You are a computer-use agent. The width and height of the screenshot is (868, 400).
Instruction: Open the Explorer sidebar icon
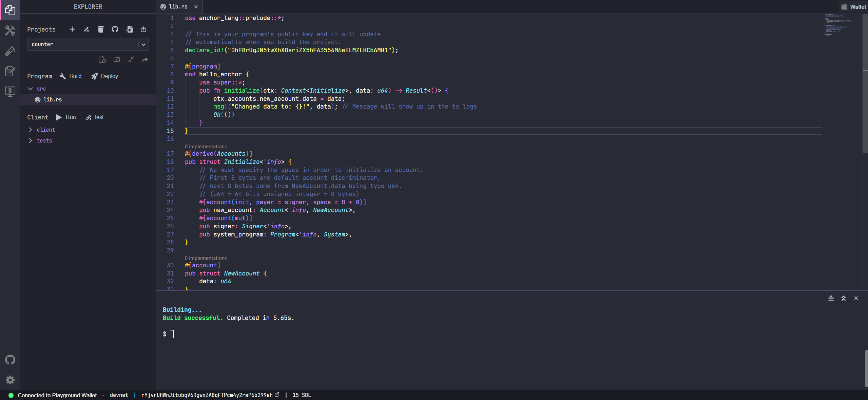[10, 10]
